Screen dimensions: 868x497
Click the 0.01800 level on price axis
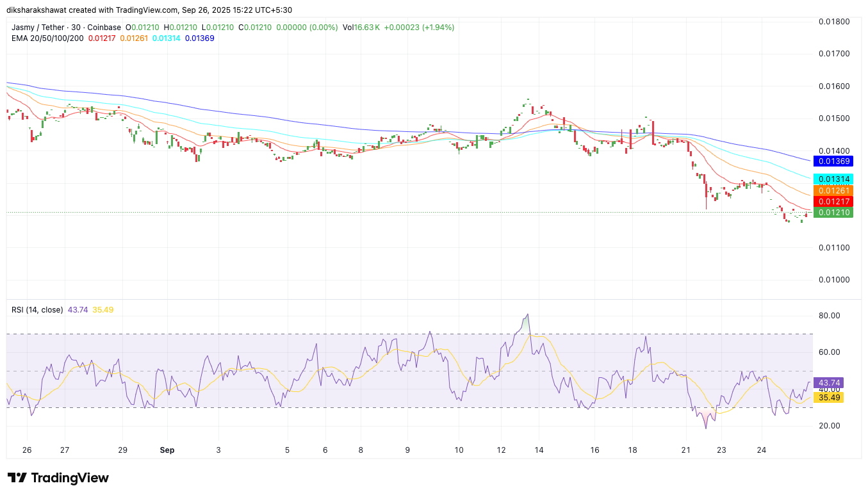(x=834, y=22)
